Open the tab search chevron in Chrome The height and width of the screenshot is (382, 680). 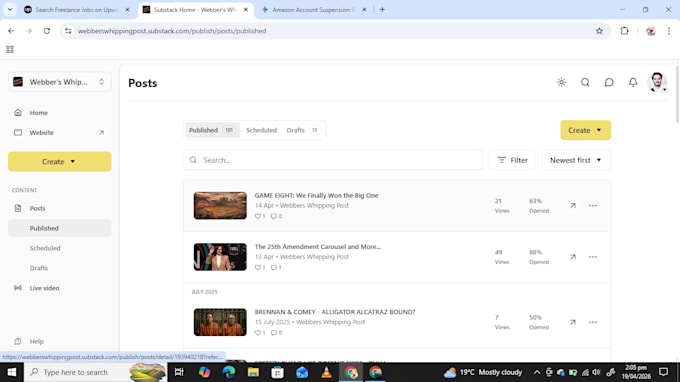(x=10, y=10)
